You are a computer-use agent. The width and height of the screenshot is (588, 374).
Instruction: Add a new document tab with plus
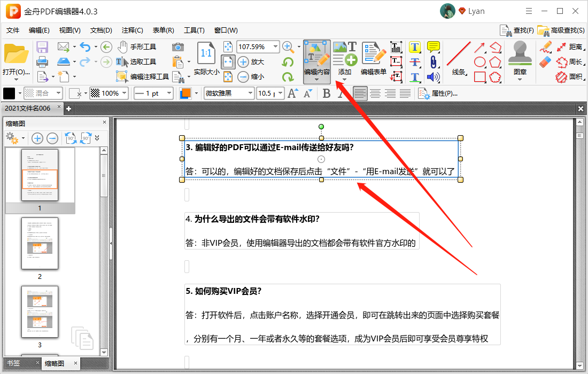click(68, 108)
